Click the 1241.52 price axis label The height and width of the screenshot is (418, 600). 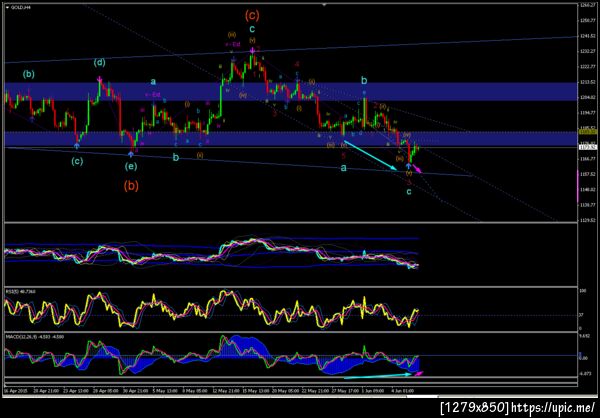click(588, 36)
